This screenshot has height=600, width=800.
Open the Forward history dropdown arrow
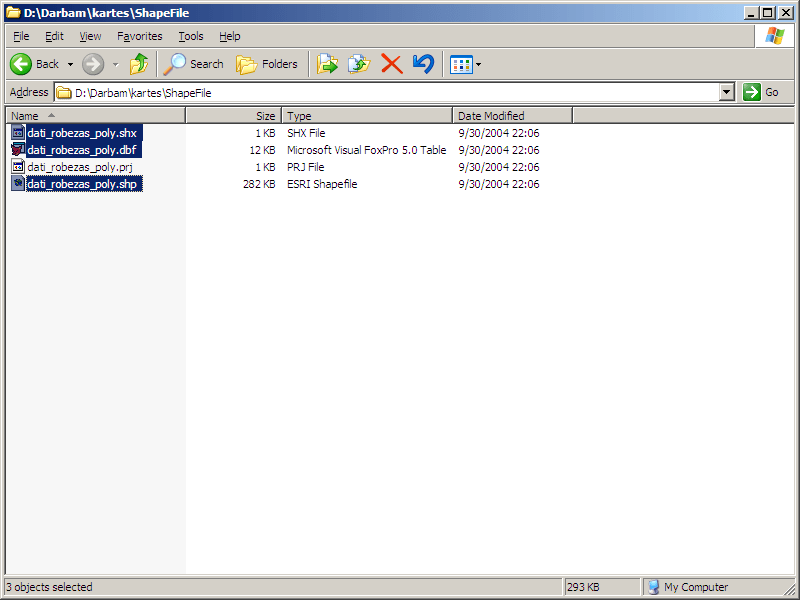(x=116, y=64)
